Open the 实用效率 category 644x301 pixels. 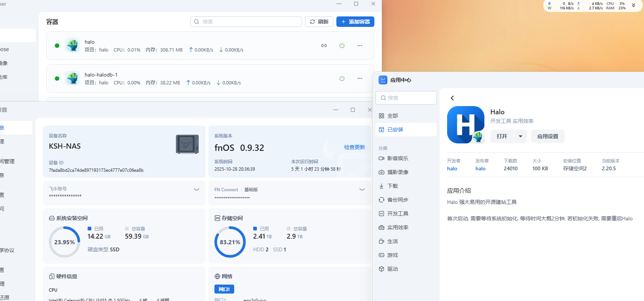pyautogui.click(x=406, y=227)
